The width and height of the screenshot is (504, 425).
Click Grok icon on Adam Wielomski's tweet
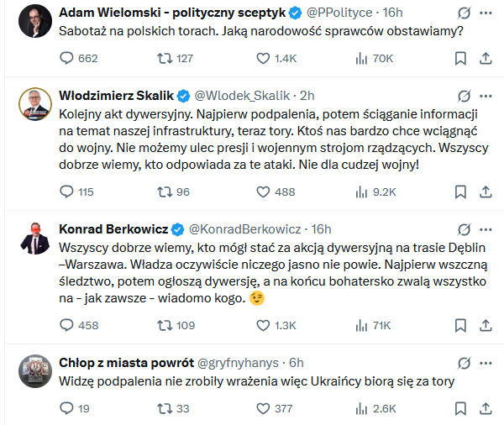(x=461, y=14)
